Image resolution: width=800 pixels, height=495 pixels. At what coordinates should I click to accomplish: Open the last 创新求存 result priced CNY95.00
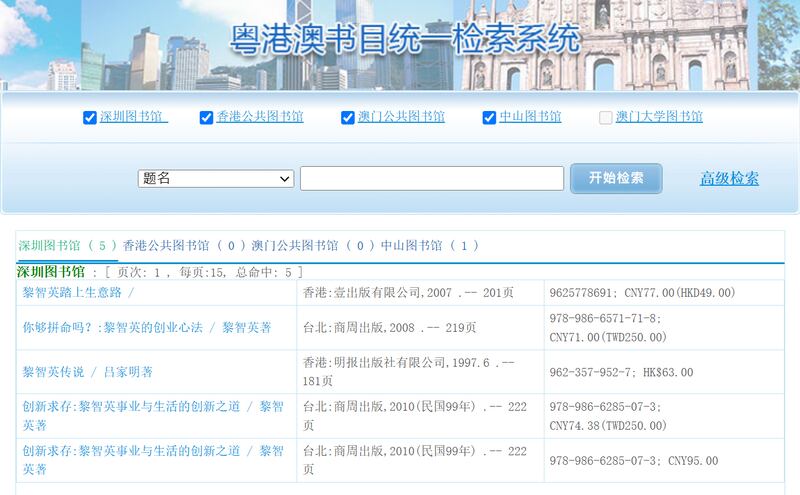(152, 451)
